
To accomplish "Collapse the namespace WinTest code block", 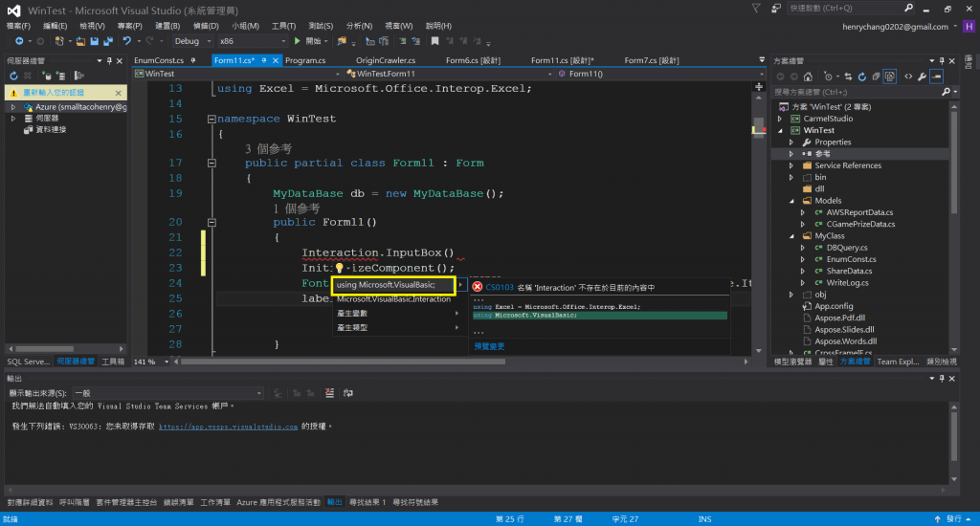I will tap(212, 119).
